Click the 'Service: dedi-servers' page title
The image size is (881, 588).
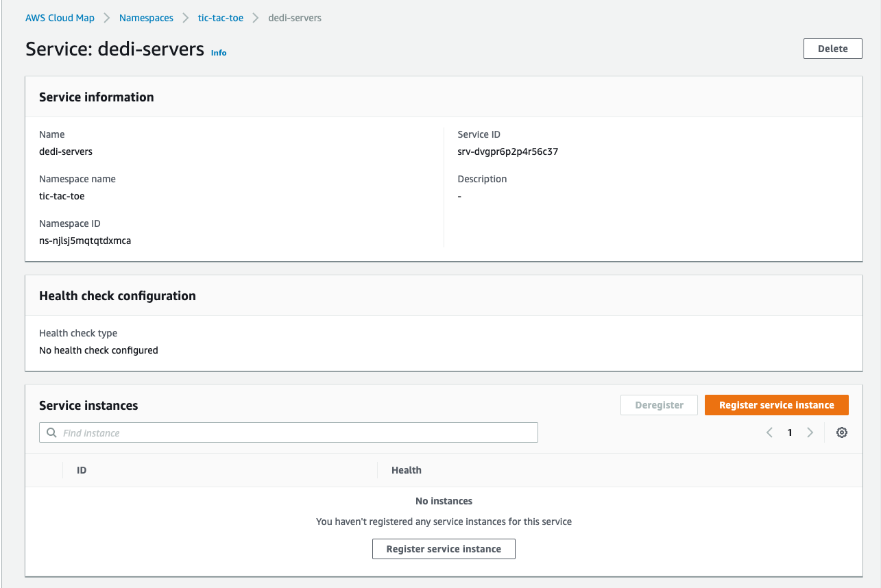(115, 49)
